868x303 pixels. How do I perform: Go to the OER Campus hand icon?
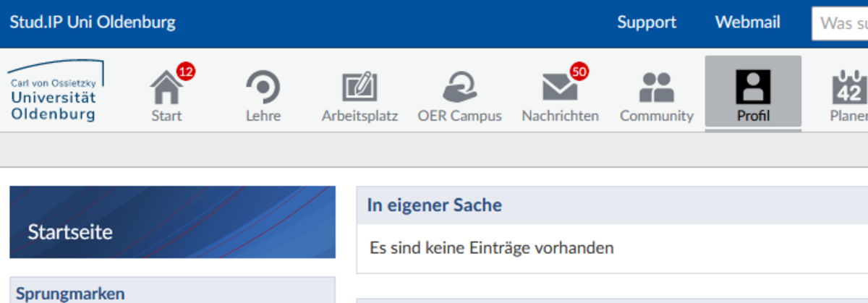(x=459, y=88)
